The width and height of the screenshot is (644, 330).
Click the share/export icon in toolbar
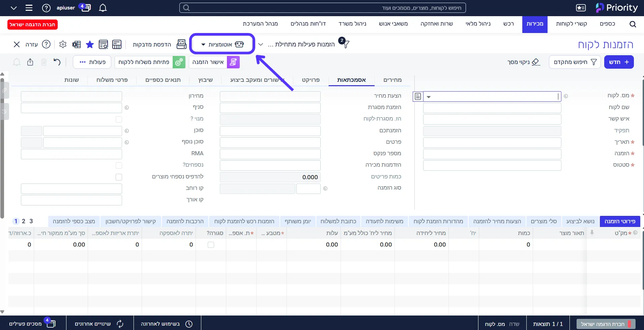tap(30, 62)
